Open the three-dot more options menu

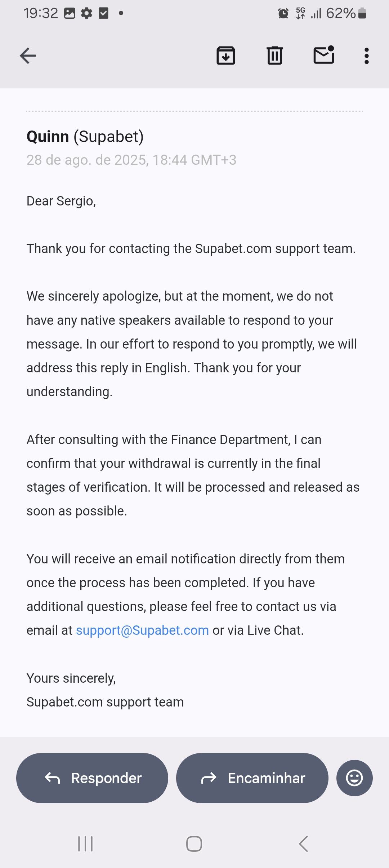click(366, 56)
